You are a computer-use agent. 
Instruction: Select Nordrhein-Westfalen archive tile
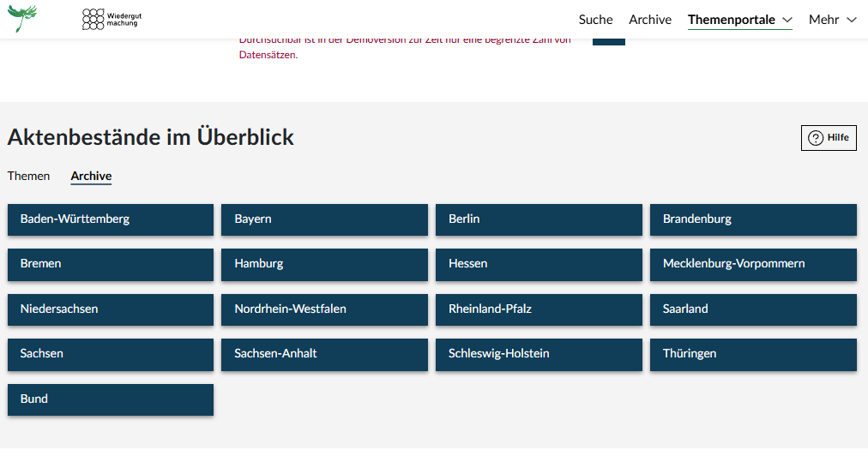coord(324,309)
